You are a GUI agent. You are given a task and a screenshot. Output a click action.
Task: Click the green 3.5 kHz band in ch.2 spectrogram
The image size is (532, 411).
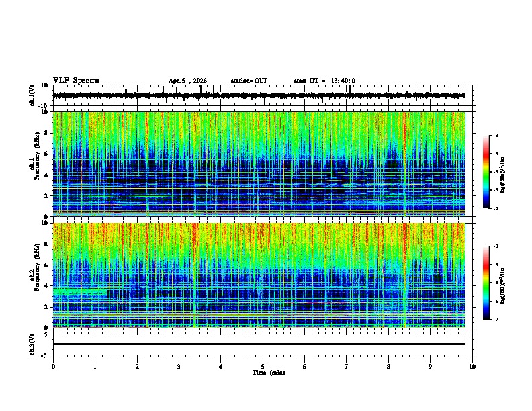coord(80,291)
